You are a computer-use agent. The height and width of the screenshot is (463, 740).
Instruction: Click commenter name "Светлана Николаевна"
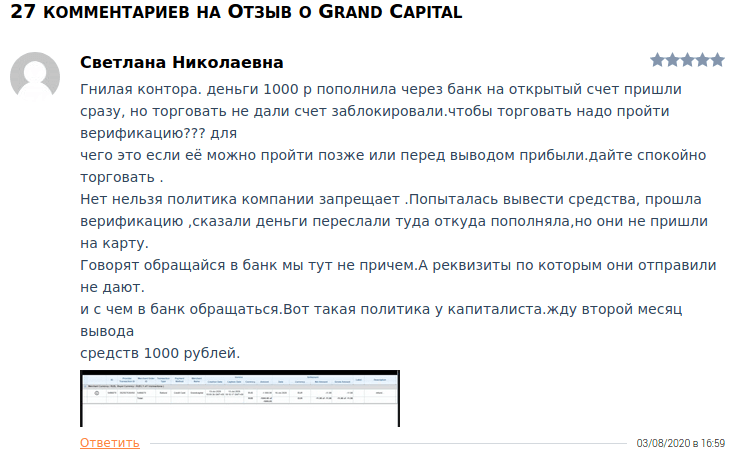click(x=181, y=63)
